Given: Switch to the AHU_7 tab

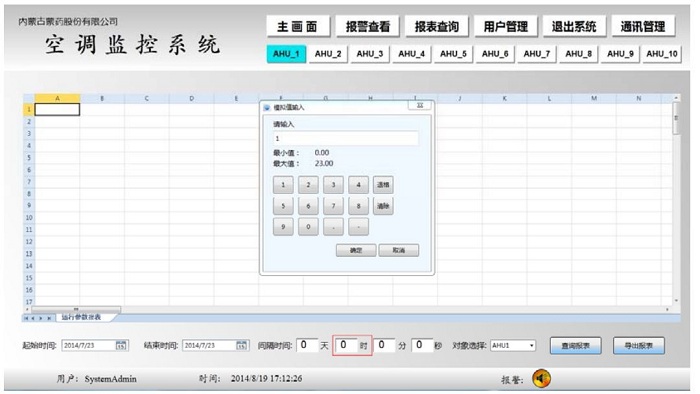Looking at the screenshot, I should [x=537, y=54].
